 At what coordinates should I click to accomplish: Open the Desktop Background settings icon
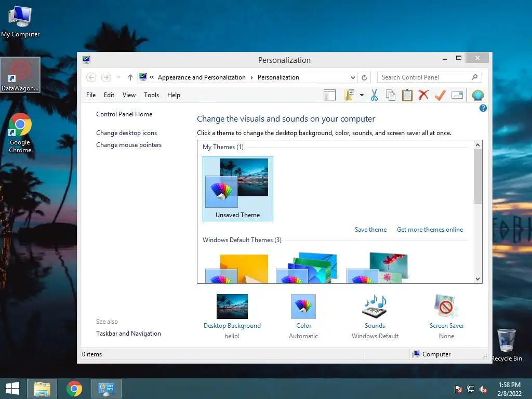click(232, 307)
